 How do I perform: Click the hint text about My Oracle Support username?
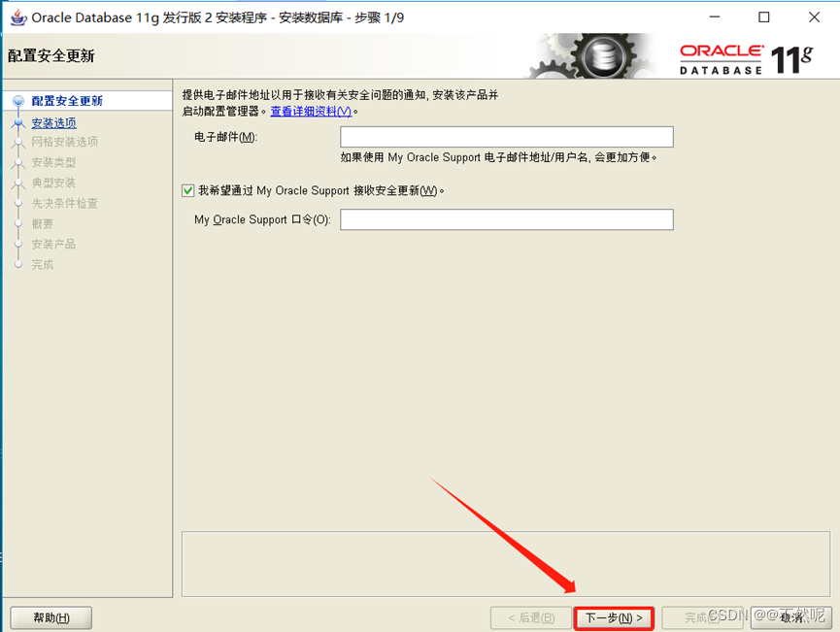pos(499,157)
